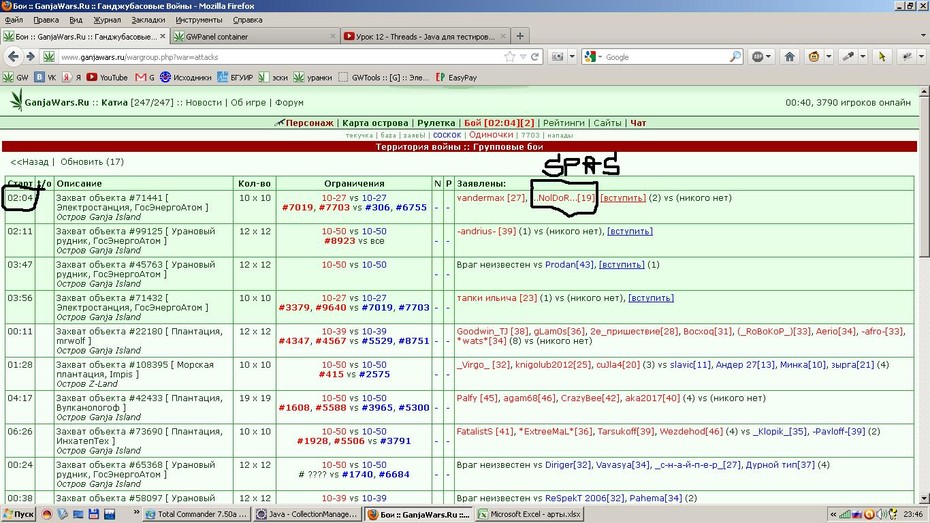Viewport: 930px width, 523px height.
Task: Open the Файл menu
Action: [x=14, y=20]
